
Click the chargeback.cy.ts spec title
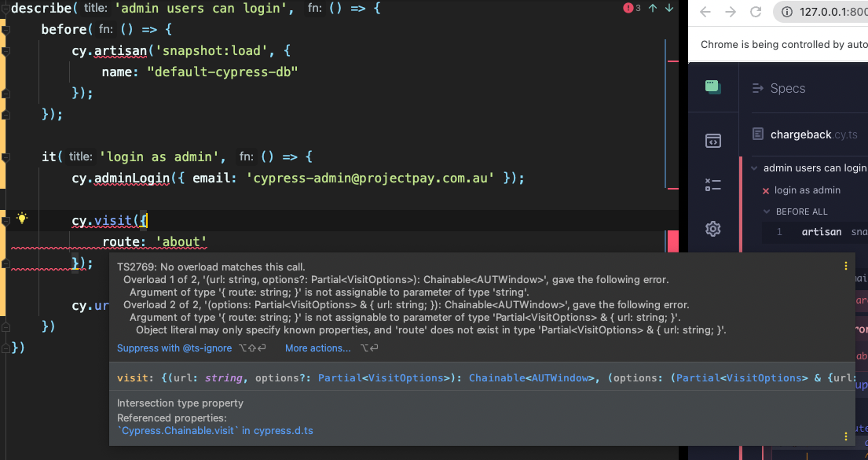[x=814, y=134]
